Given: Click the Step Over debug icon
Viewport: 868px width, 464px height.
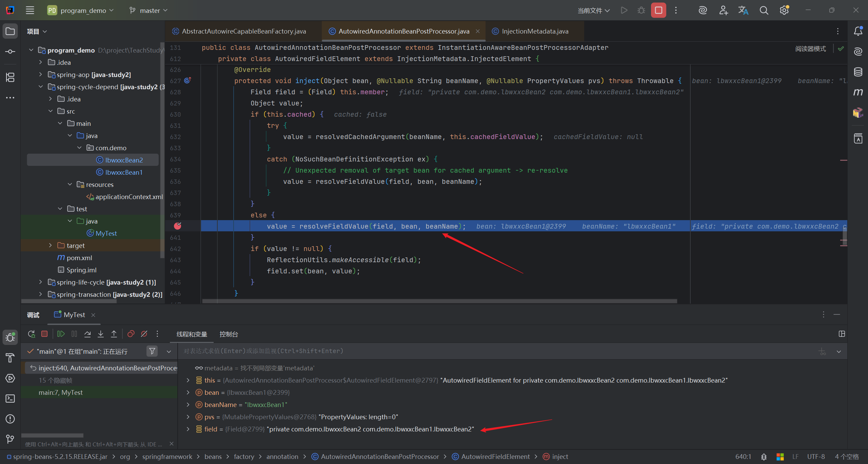Looking at the screenshot, I should (x=87, y=334).
